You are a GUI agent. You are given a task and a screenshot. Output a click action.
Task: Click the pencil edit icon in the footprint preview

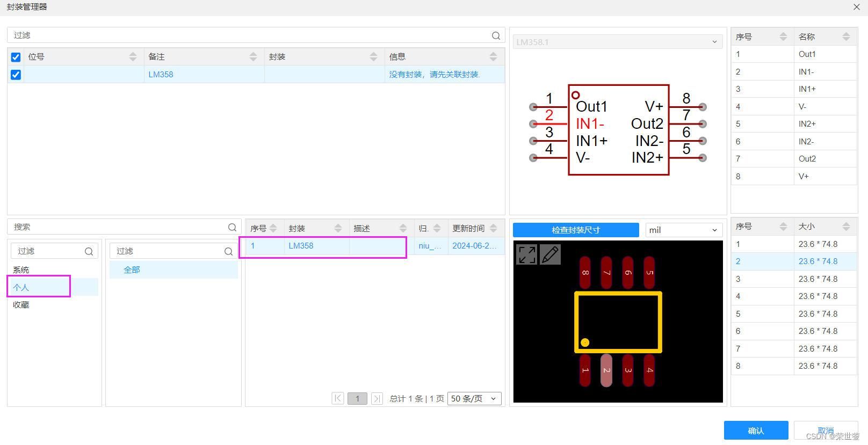(x=550, y=254)
